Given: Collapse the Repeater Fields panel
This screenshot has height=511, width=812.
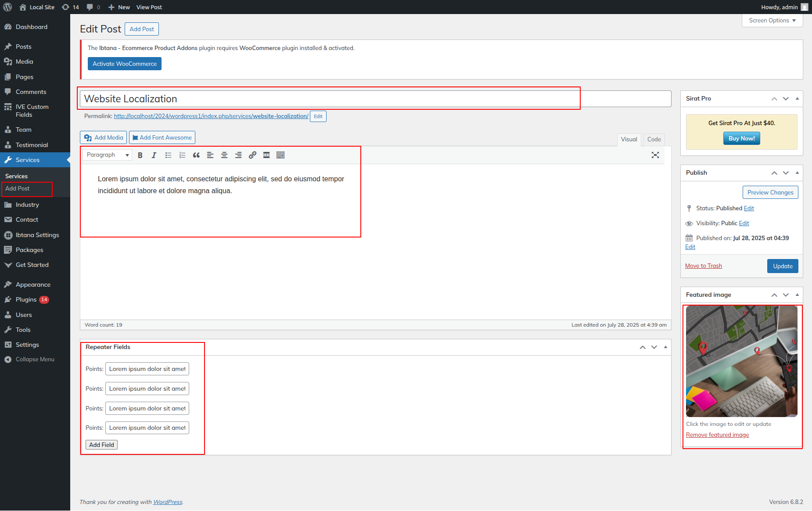Looking at the screenshot, I should pyautogui.click(x=665, y=347).
